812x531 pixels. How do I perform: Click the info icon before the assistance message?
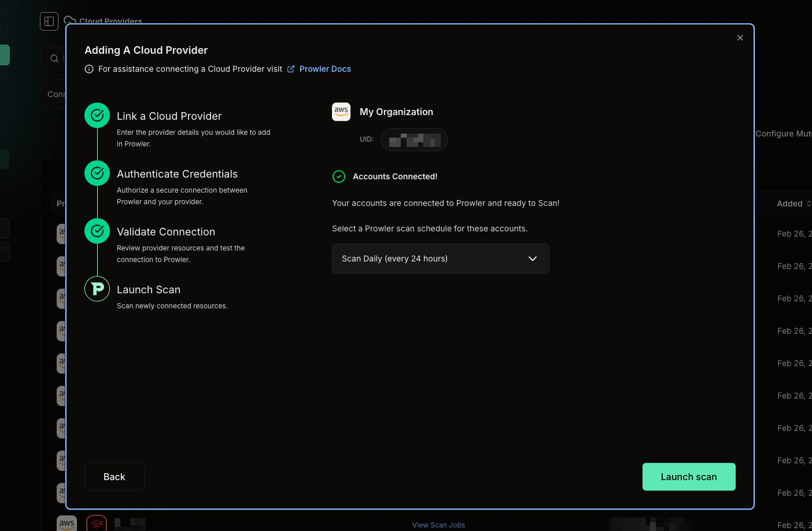(88, 69)
